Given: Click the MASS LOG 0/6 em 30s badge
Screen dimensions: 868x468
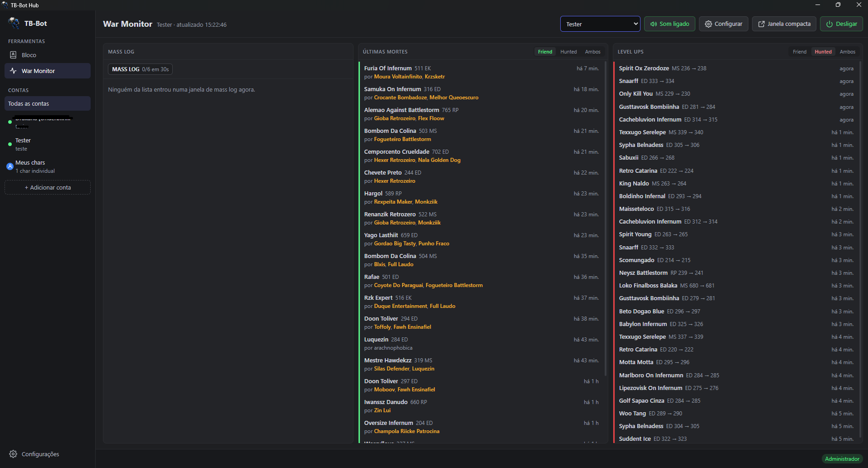Looking at the screenshot, I should 141,69.
